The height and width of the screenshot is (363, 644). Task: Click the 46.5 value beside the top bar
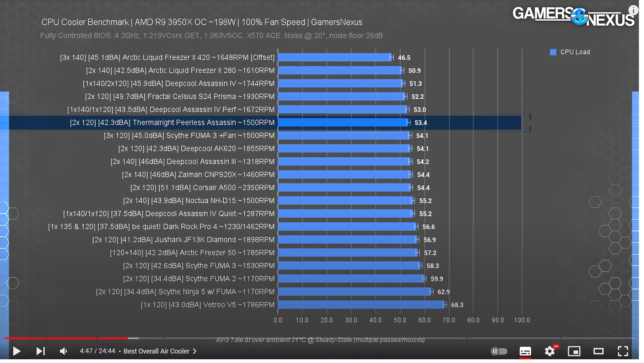pyautogui.click(x=404, y=58)
